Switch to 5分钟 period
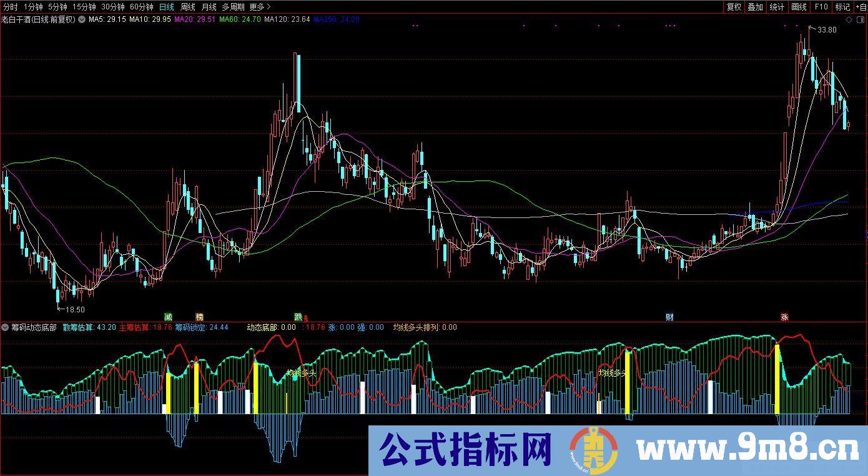The image size is (868, 476). (57, 7)
